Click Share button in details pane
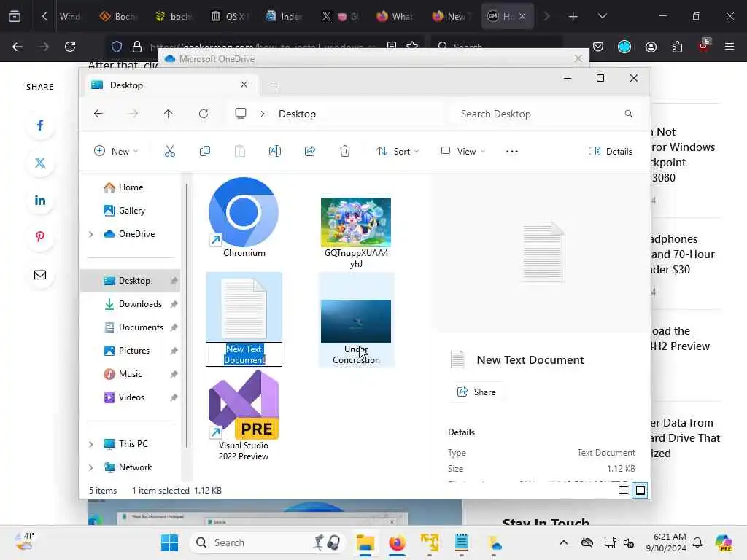The height and width of the screenshot is (560, 747). pyautogui.click(x=476, y=392)
